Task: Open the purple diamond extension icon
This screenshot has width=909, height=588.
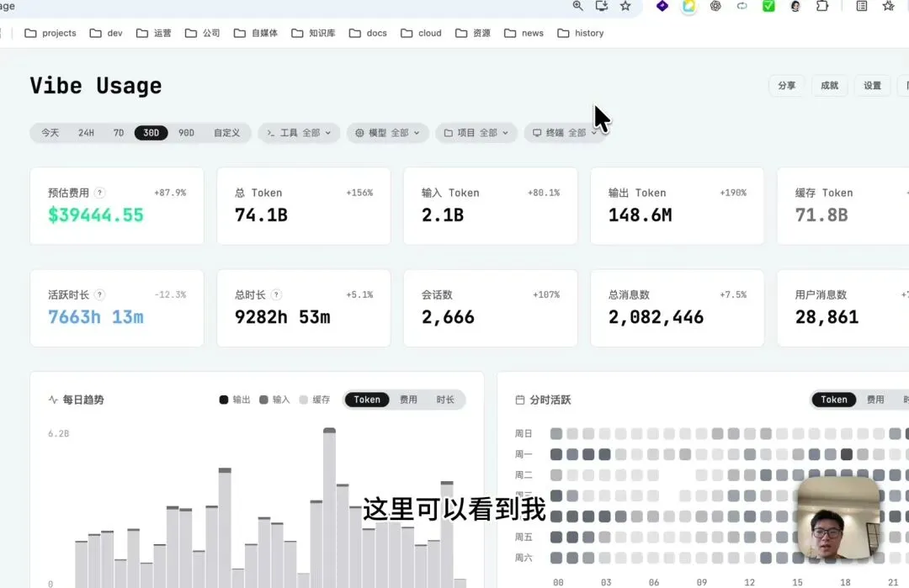Action: pyautogui.click(x=662, y=6)
